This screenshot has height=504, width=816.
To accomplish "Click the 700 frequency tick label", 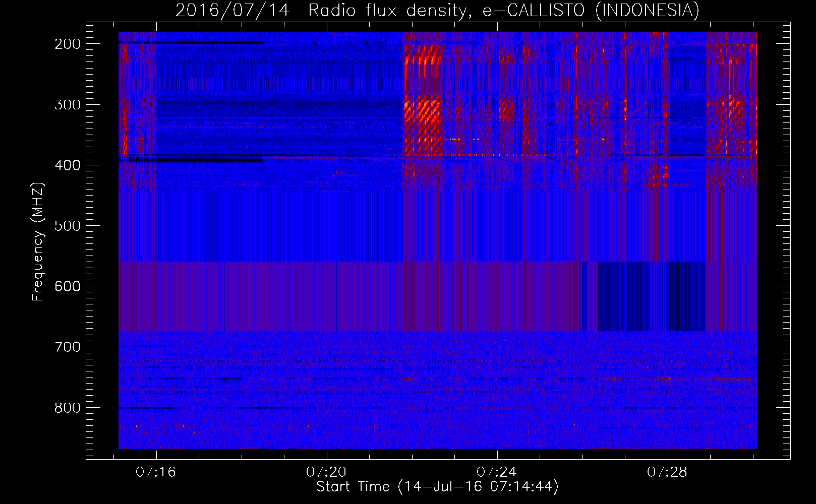I will 68,347.
